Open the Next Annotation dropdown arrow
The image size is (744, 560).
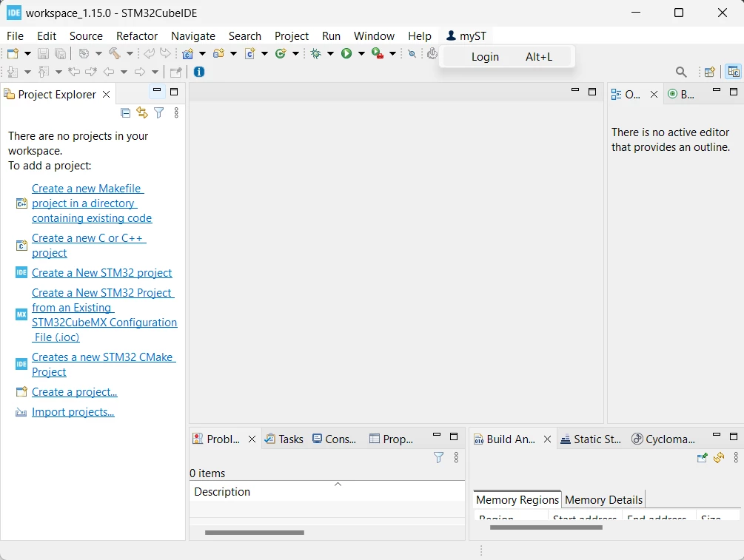pos(27,72)
